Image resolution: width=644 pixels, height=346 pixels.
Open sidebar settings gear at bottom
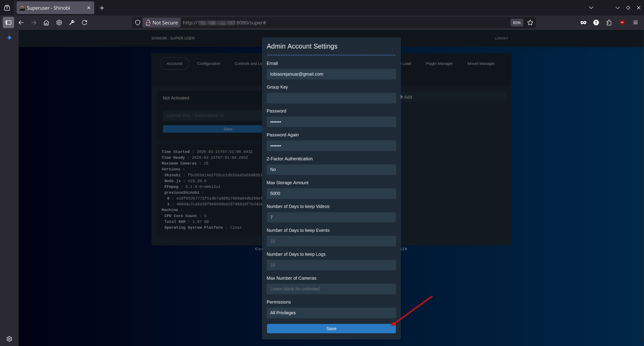pyautogui.click(x=9, y=339)
